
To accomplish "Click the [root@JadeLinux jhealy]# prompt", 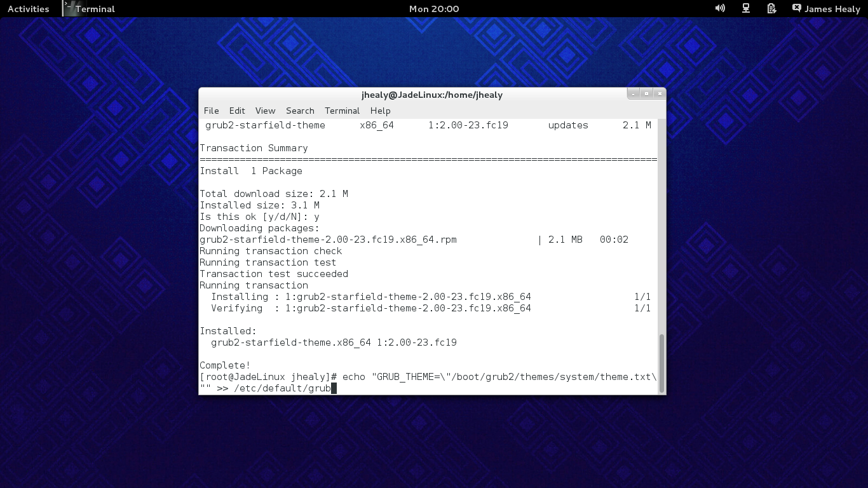I will (x=268, y=377).
